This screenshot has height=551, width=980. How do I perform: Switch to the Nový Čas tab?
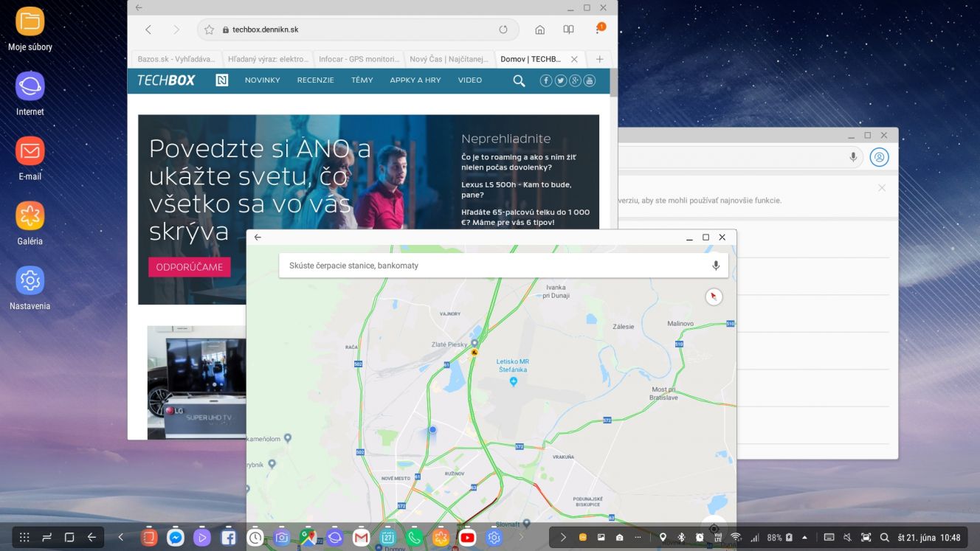449,59
